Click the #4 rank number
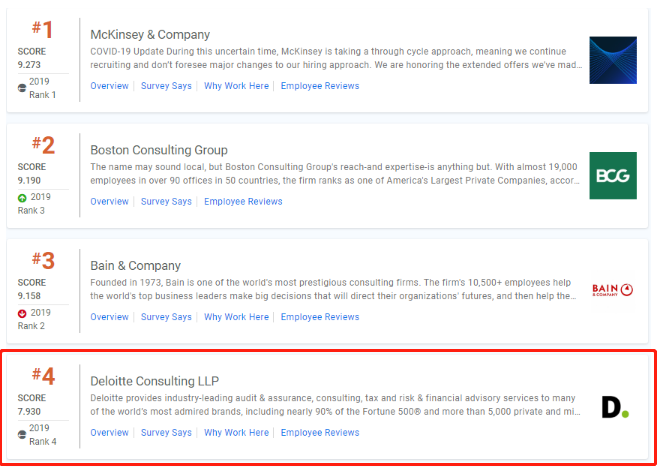Screen dimensions: 658x467 [x=43, y=376]
